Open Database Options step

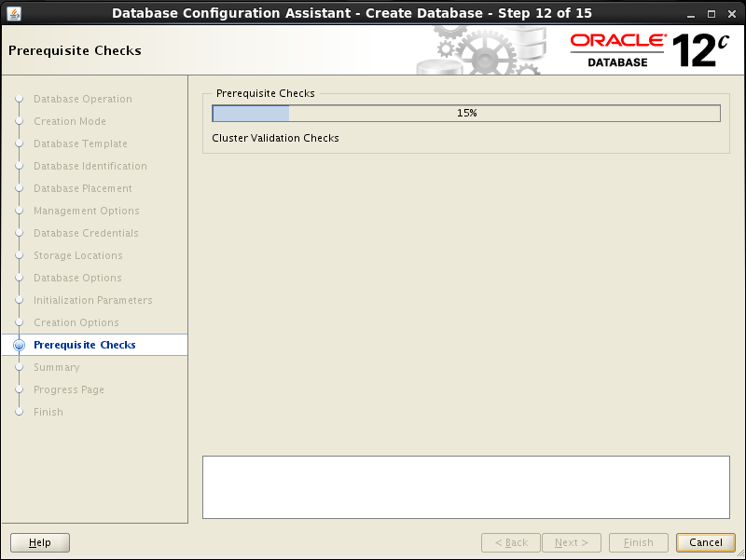(x=77, y=278)
